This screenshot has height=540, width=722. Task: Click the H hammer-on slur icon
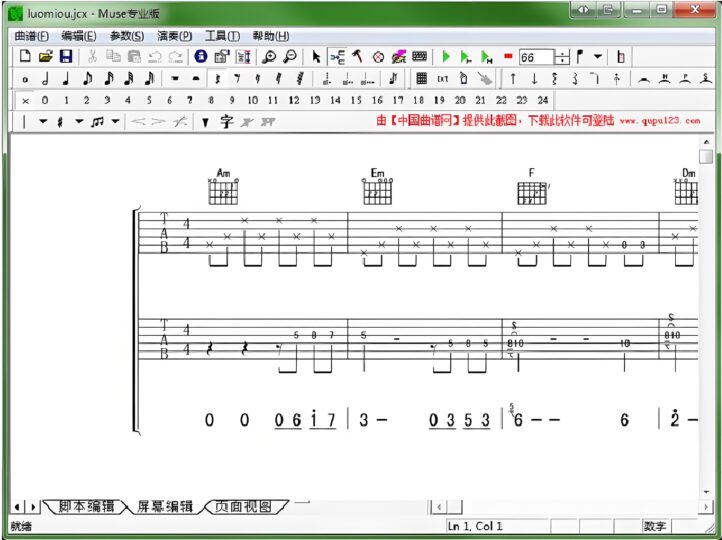coord(664,79)
